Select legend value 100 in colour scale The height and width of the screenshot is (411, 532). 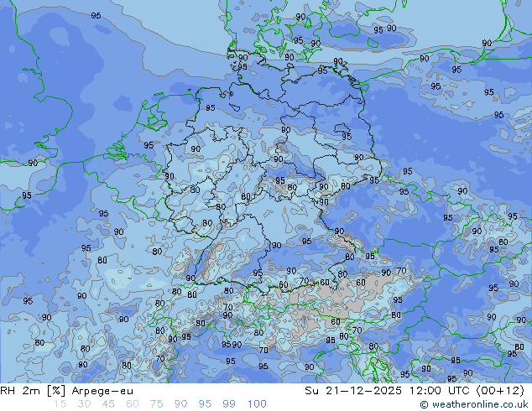point(257,404)
